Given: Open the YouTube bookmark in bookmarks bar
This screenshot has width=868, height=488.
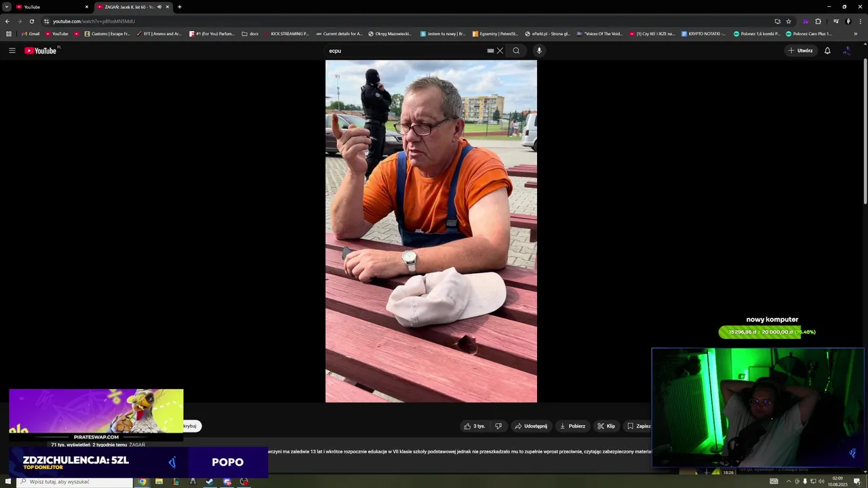Looking at the screenshot, I should click(x=57, y=34).
